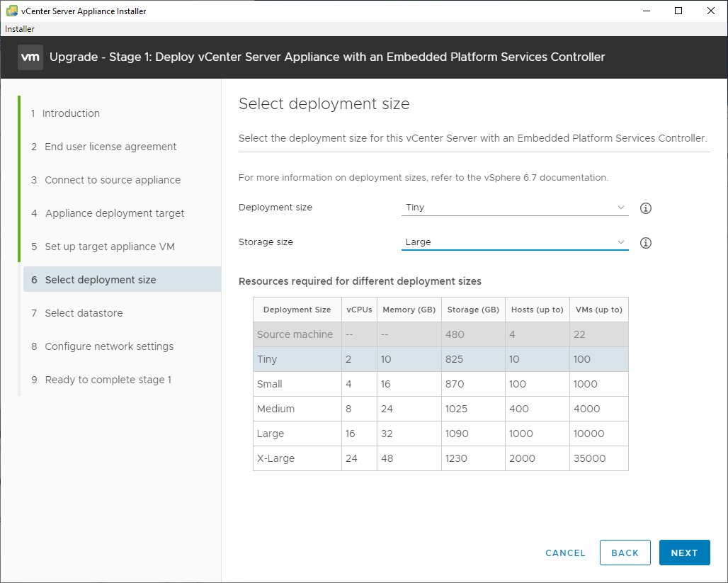728x583 pixels.
Task: Click memory value 48 in X-Large row
Action: (x=387, y=458)
